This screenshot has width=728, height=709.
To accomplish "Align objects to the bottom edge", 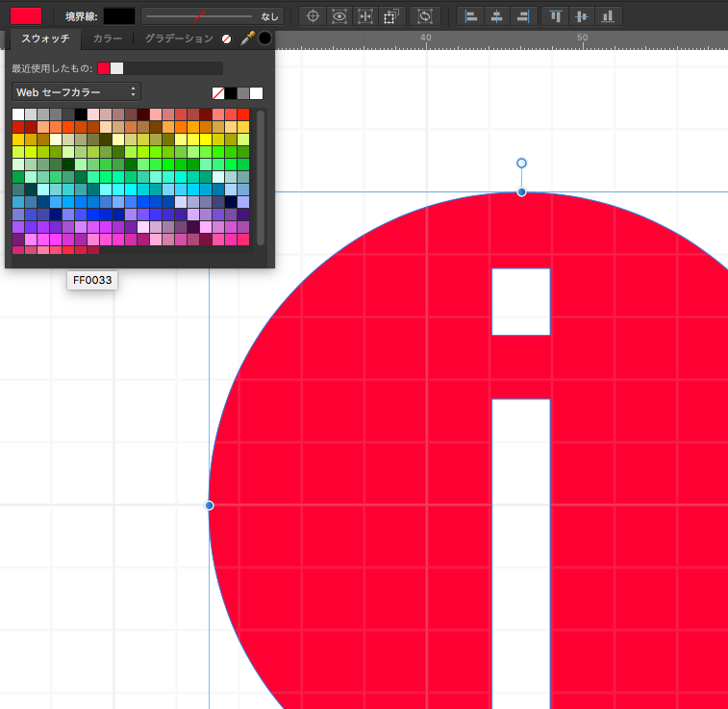I will pos(608,16).
